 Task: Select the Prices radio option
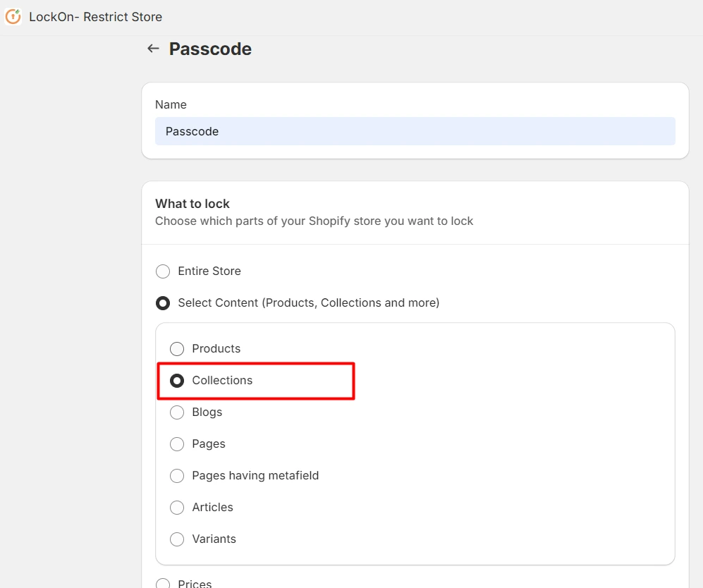163,584
